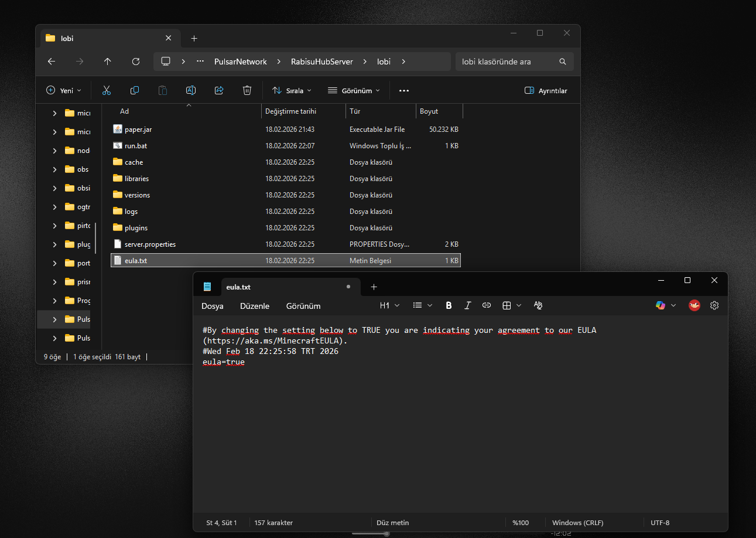Open the See more ellipsis in Explorer toolbar

(404, 91)
